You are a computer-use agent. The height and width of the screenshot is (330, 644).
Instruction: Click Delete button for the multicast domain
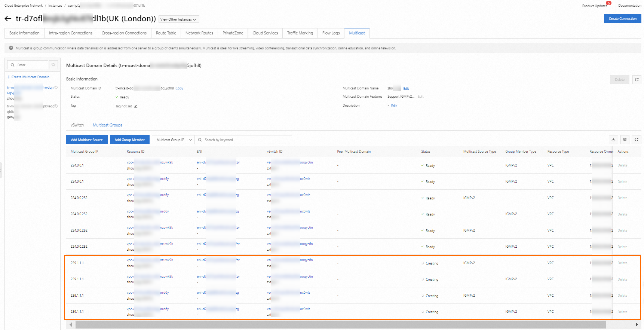(620, 80)
